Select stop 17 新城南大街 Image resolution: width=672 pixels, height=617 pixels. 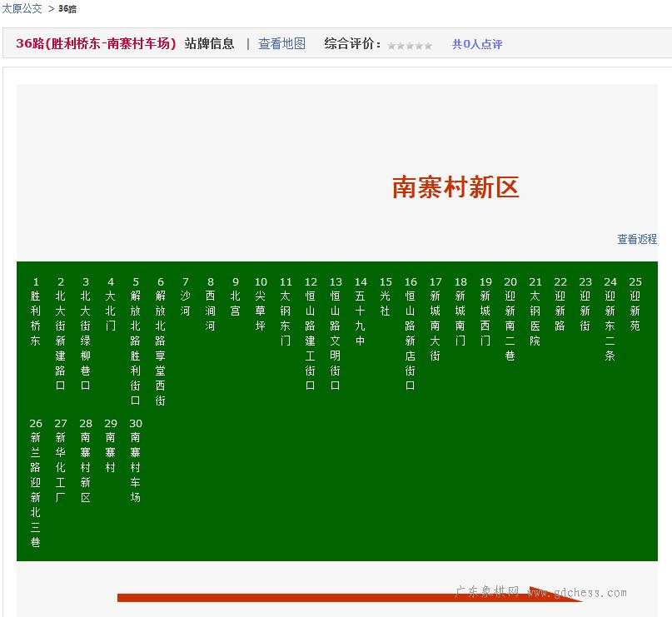[x=436, y=319]
